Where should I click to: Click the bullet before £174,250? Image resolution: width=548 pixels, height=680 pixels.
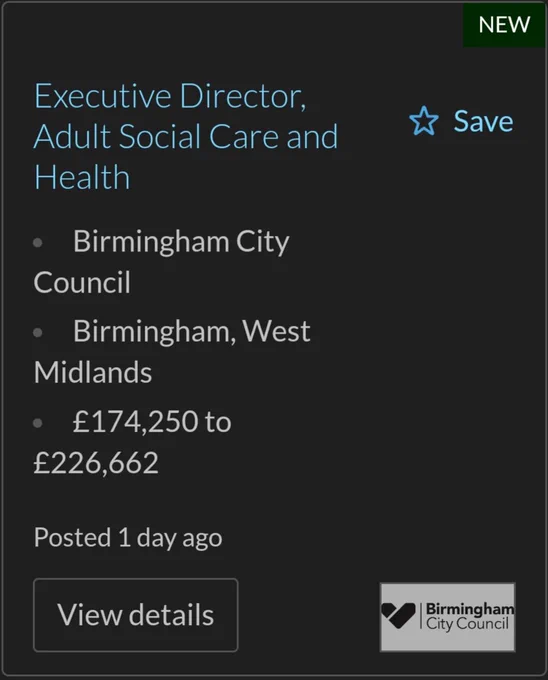click(x=38, y=423)
